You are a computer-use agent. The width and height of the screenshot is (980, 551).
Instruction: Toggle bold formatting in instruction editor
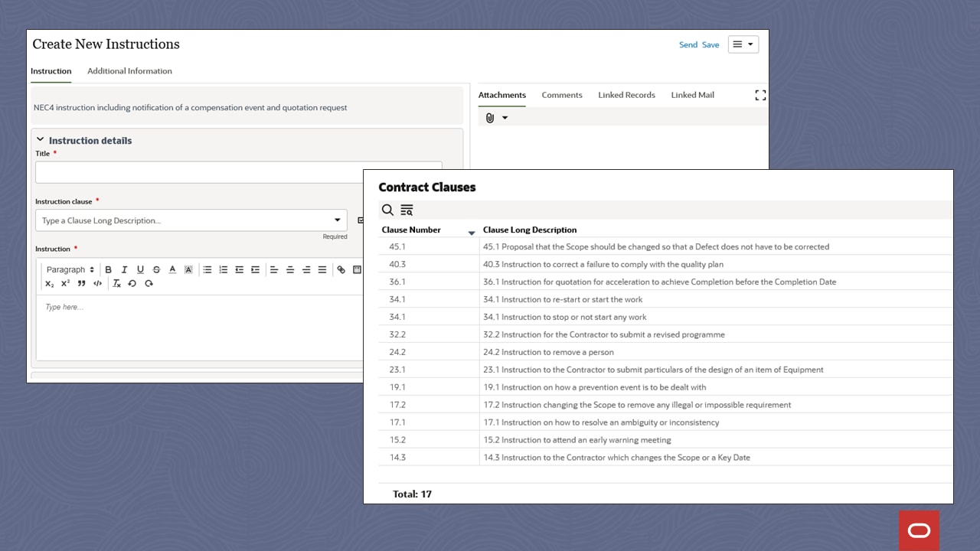pyautogui.click(x=108, y=269)
